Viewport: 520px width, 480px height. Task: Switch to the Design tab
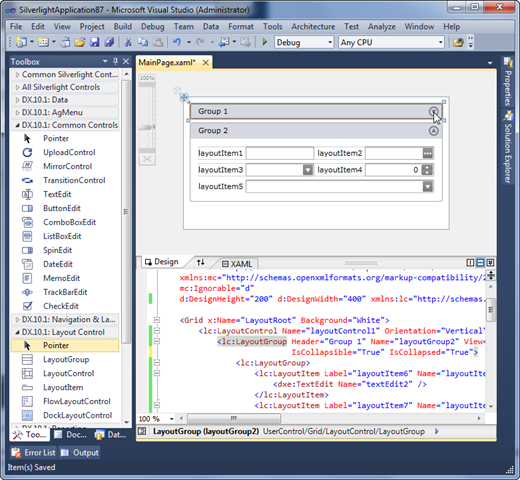(162, 262)
